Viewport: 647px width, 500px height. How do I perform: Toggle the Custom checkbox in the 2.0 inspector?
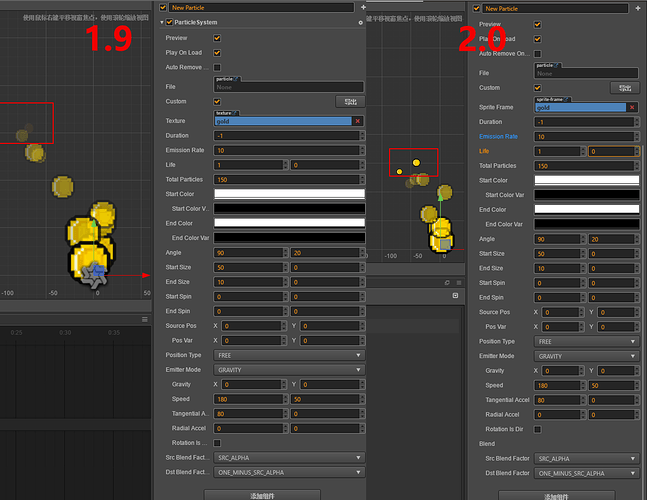pos(538,88)
